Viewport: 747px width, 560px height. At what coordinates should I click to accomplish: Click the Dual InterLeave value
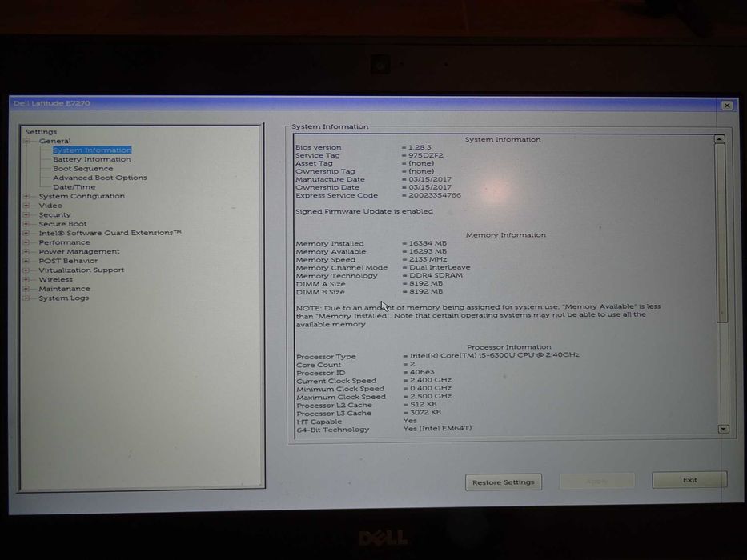coord(440,268)
